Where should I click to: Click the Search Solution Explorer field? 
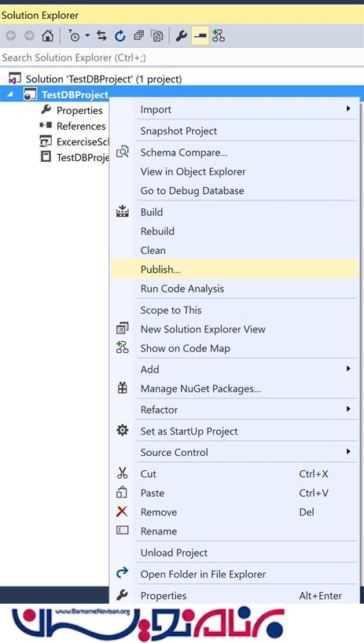pos(182,58)
